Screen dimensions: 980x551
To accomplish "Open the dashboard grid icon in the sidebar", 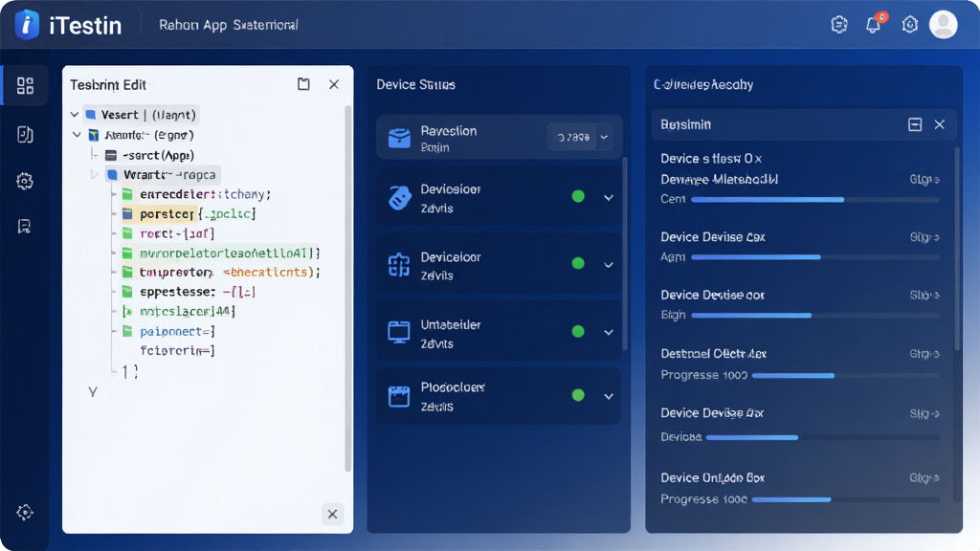I will (x=25, y=85).
